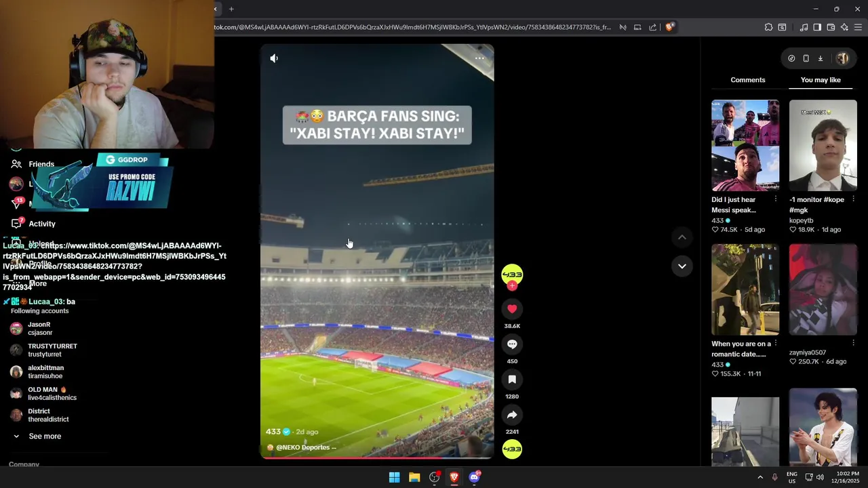Open the romantic date video thumbnail
This screenshot has width=868, height=488.
(x=745, y=289)
